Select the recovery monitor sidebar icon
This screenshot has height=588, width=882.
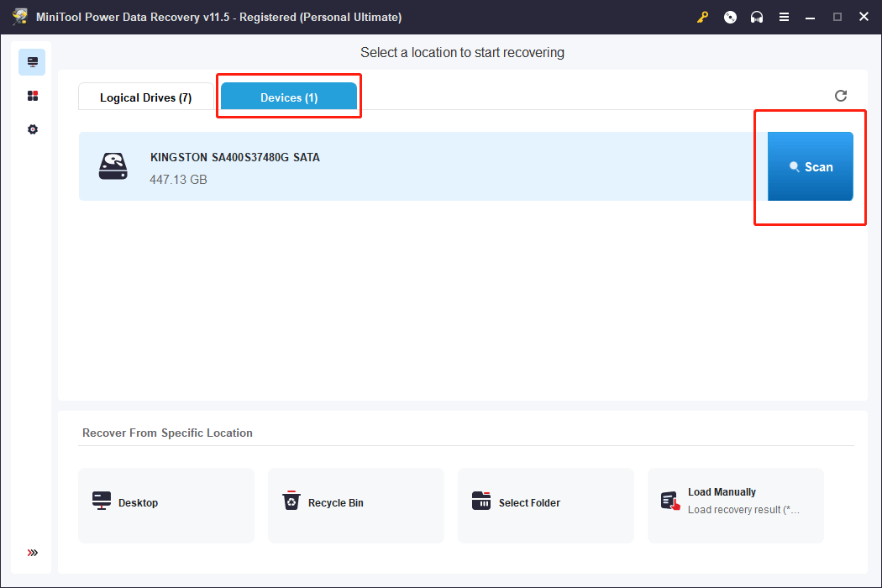click(32, 62)
